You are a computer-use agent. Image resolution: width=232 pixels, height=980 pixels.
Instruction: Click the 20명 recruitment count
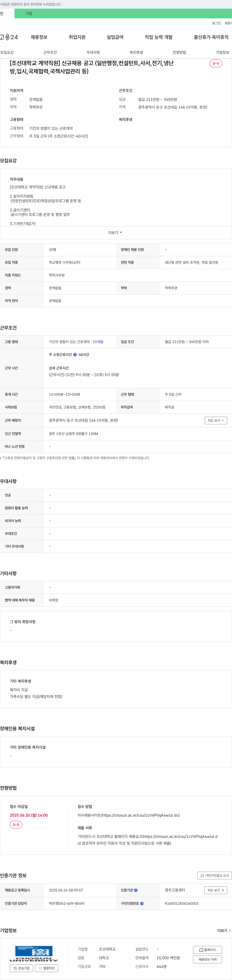pos(53,249)
